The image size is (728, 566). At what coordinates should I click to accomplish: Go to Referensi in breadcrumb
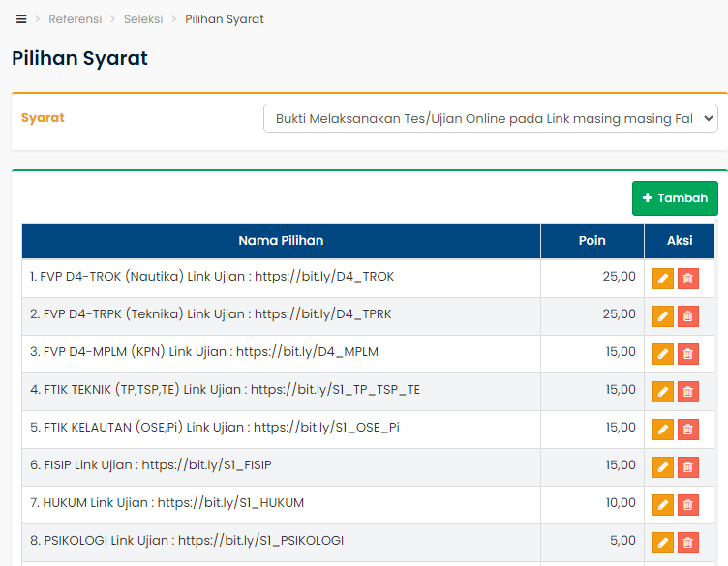click(x=76, y=19)
